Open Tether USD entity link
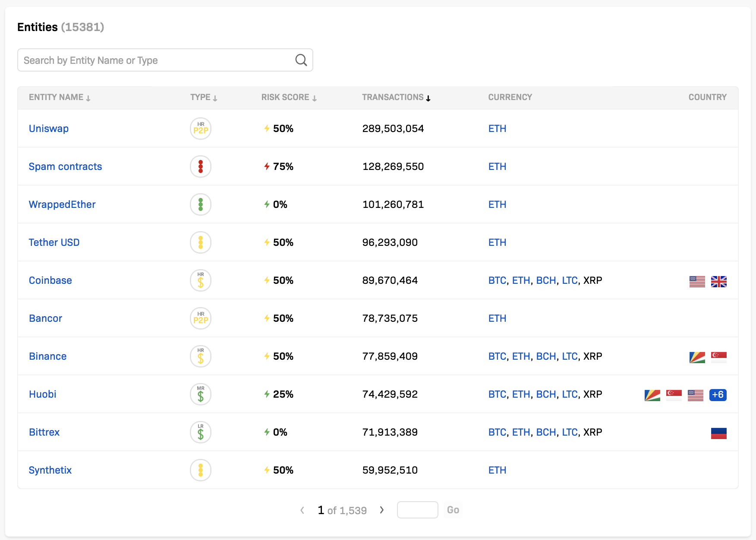Viewport: 756px width, 540px height. point(54,242)
